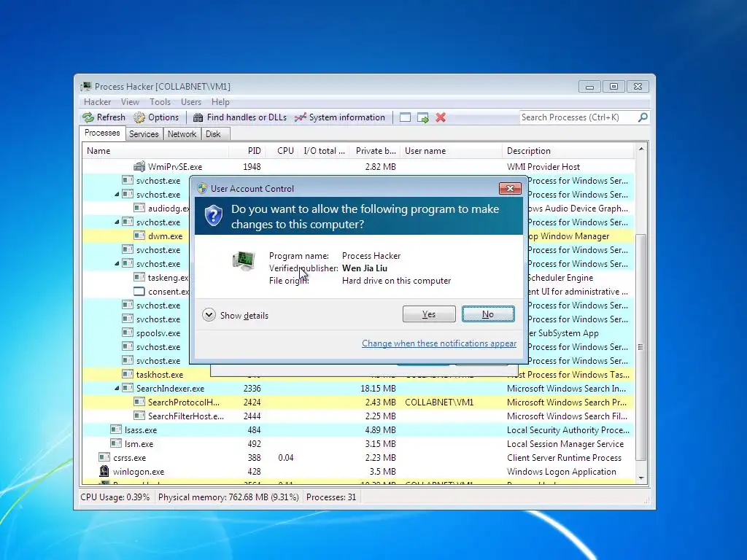This screenshot has height=560, width=747.
Task: Click the find window toolbar icon
Action: [x=405, y=117]
